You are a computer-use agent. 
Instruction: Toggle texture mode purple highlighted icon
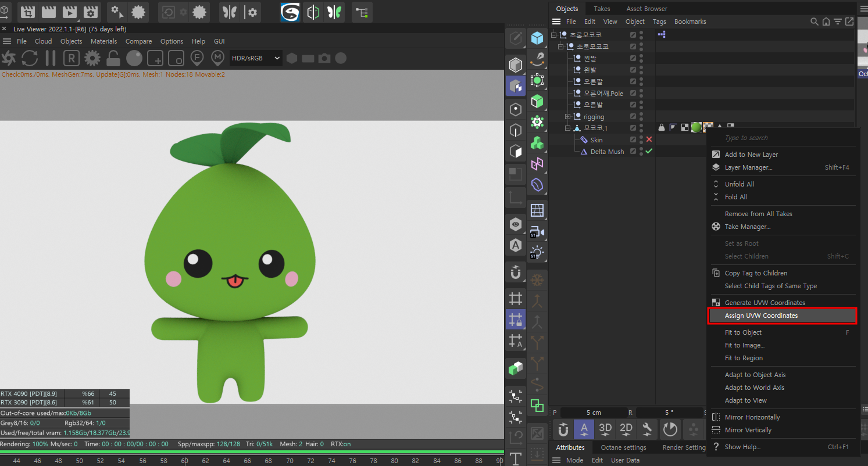pyautogui.click(x=515, y=86)
